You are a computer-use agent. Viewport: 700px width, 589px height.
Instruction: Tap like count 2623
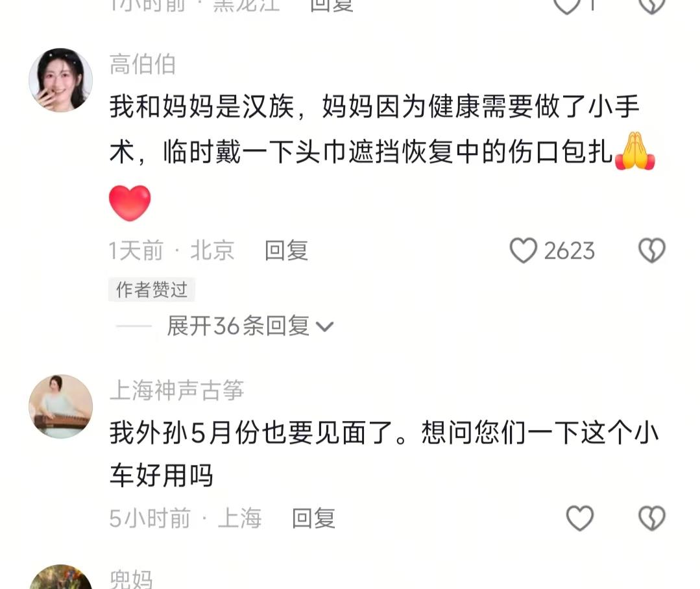pos(569,251)
